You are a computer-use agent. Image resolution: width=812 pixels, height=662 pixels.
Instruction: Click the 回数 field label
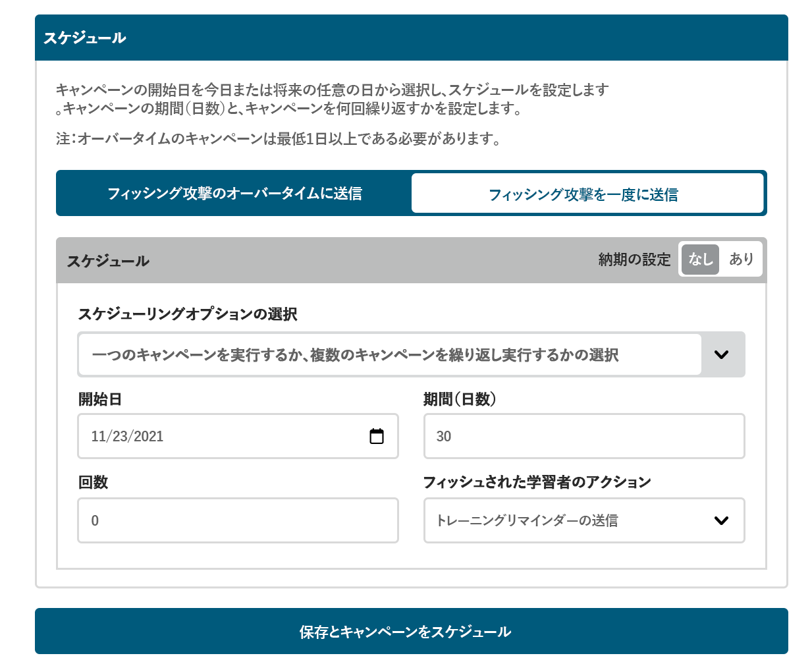coord(93,482)
